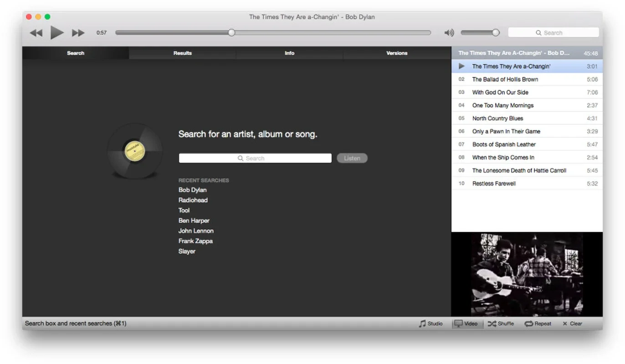
Task: Switch to the Results tab
Action: pyautogui.click(x=183, y=53)
